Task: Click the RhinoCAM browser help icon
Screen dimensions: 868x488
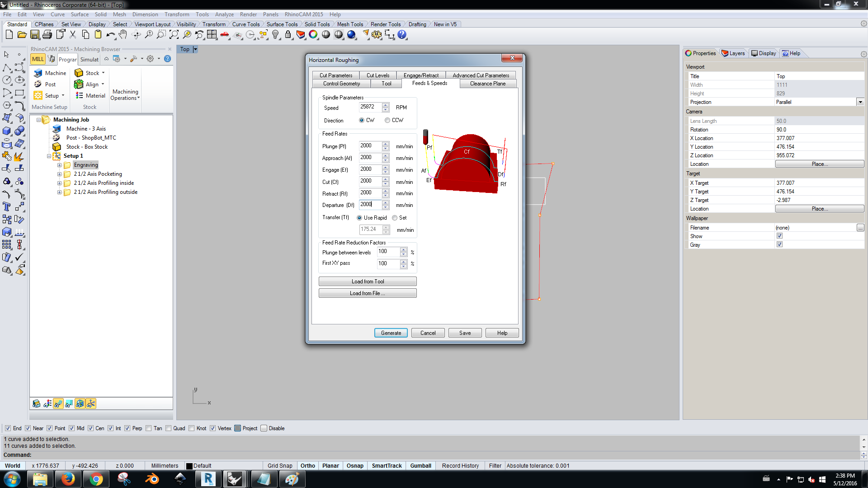Action: click(x=167, y=59)
